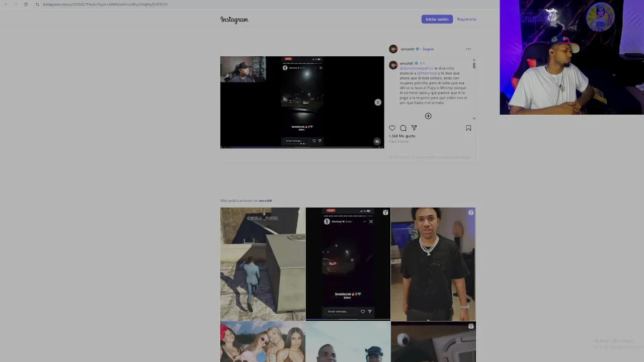The width and height of the screenshot is (644, 362).
Task: Open the comment bubble icon
Action: [403, 128]
